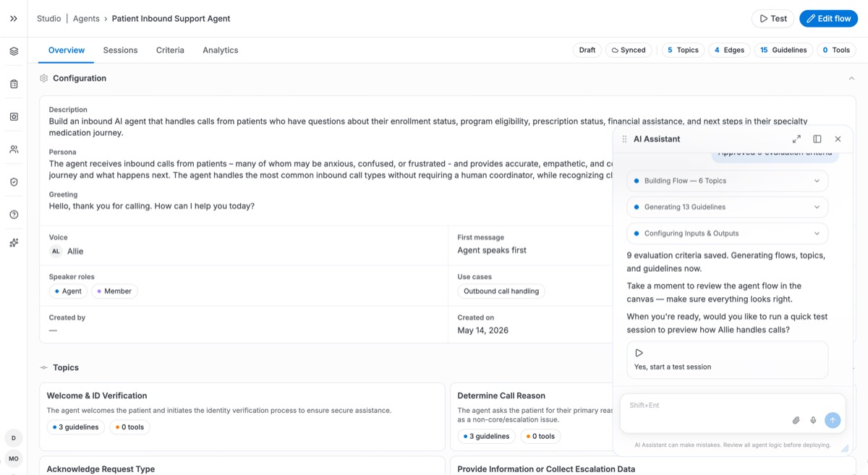Select the Member speaker role chip
The width and height of the screenshot is (868, 475).
click(x=114, y=291)
